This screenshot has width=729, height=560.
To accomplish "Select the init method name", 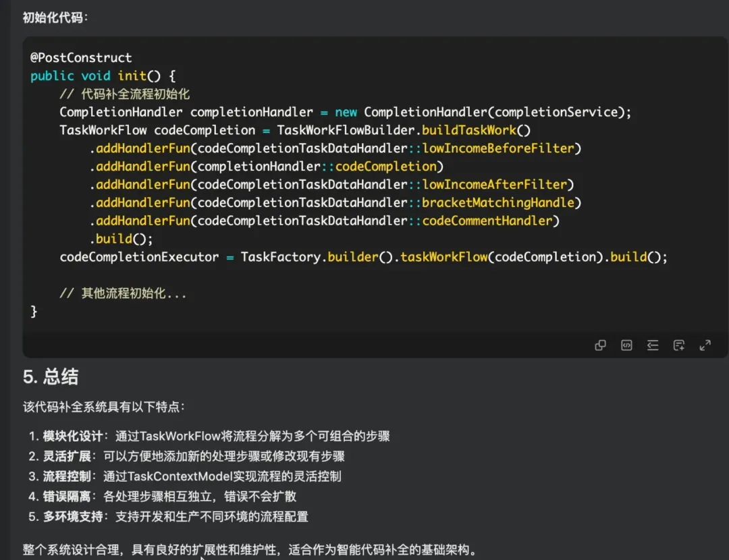I will (131, 76).
